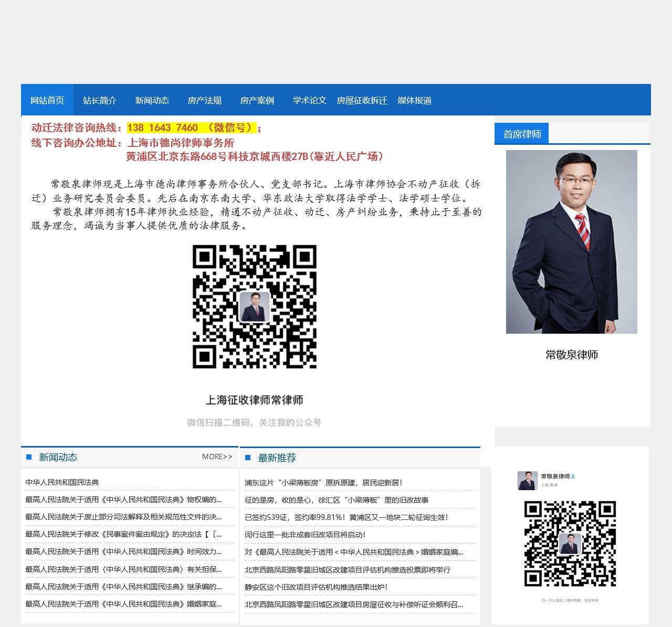
Task: Open article 静安区这个旧改项目评估机构推选结果出炉
Action: coord(316,587)
